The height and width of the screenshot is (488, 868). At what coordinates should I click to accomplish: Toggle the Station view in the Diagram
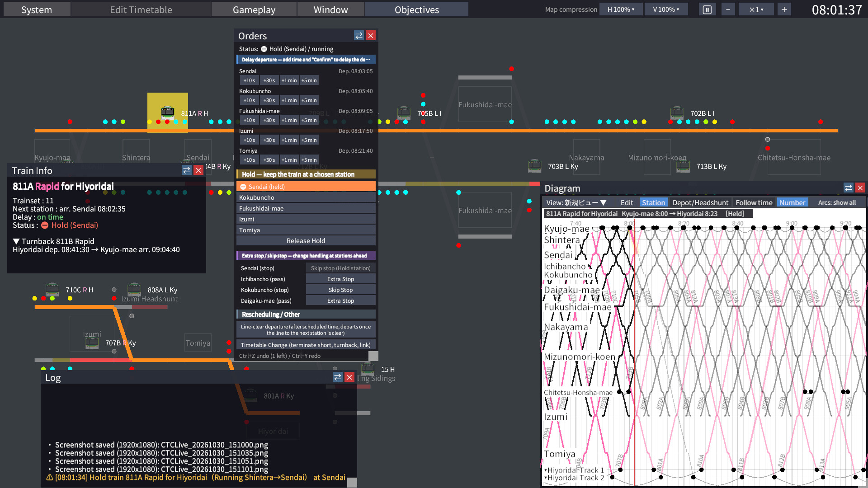pos(653,202)
